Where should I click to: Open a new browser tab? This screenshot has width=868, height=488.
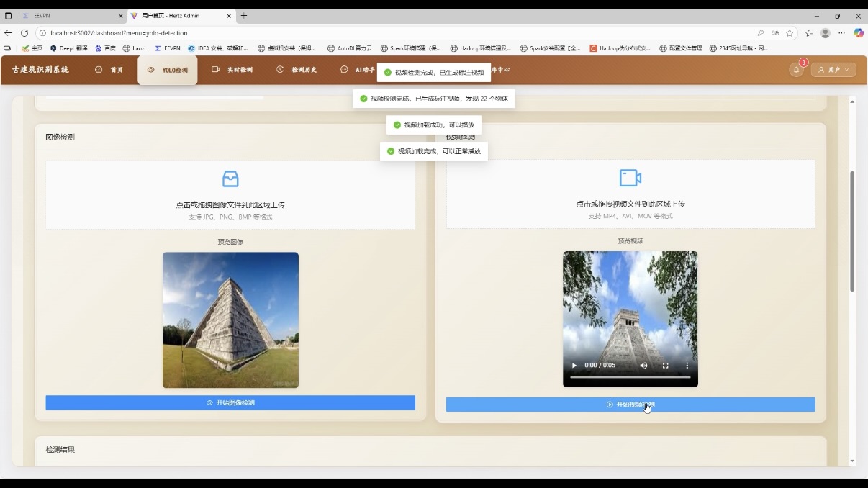pyautogui.click(x=244, y=16)
